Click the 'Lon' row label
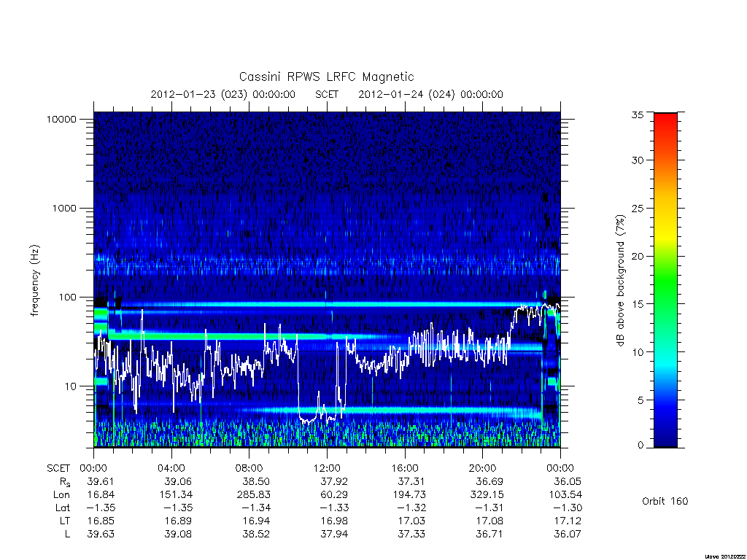The image size is (747, 560). click(x=61, y=495)
